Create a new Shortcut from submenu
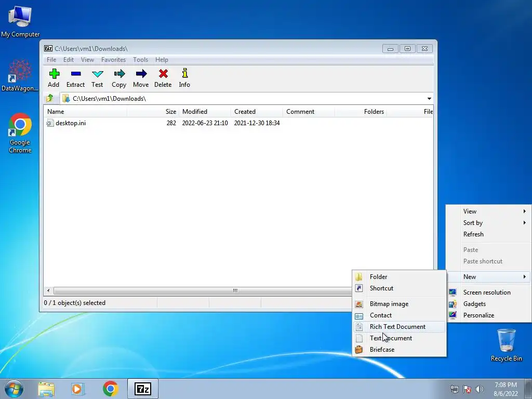The height and width of the screenshot is (399, 532). click(400, 288)
